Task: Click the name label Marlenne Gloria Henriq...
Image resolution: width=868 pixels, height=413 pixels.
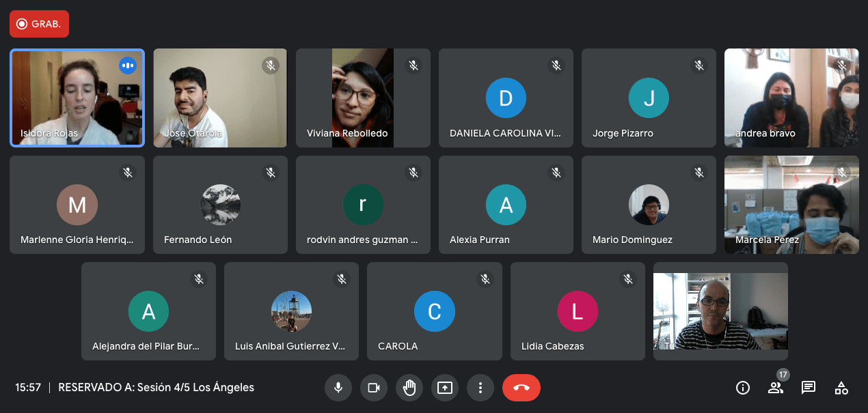Action: pyautogui.click(x=77, y=240)
